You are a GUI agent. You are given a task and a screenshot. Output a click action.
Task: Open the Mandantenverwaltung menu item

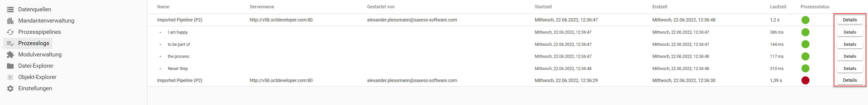pyautogui.click(x=46, y=21)
